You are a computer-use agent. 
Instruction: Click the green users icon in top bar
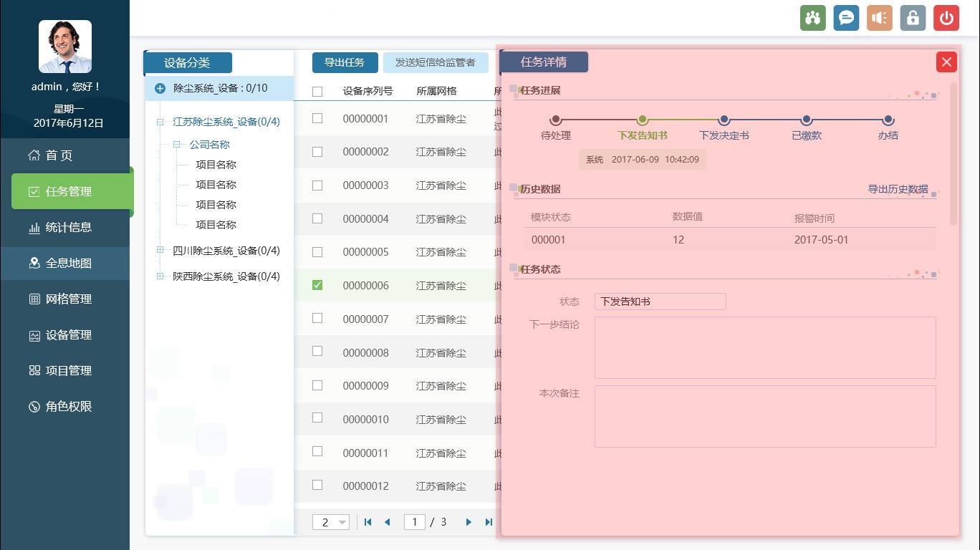coord(813,18)
